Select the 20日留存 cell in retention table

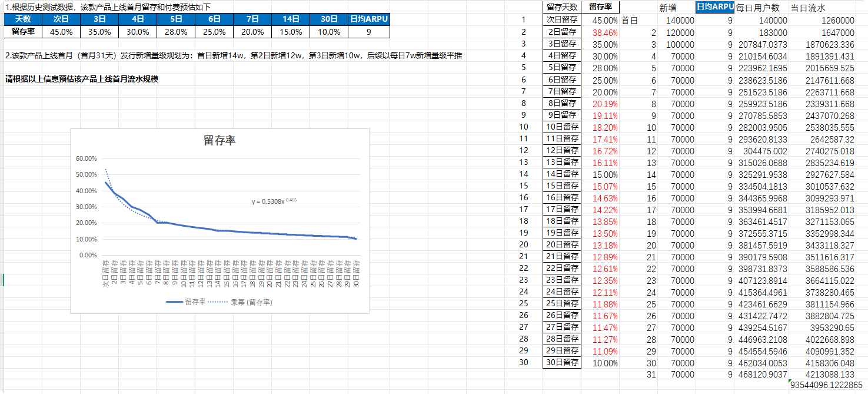tap(562, 244)
